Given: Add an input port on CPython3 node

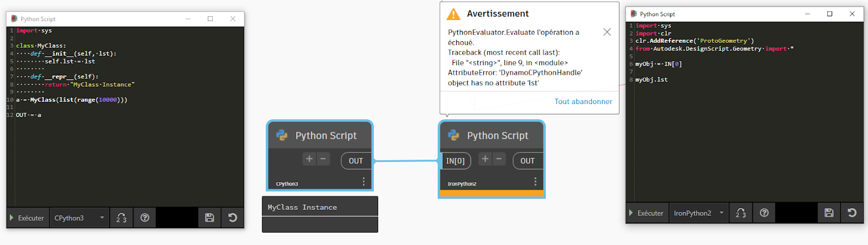Looking at the screenshot, I should point(309,159).
